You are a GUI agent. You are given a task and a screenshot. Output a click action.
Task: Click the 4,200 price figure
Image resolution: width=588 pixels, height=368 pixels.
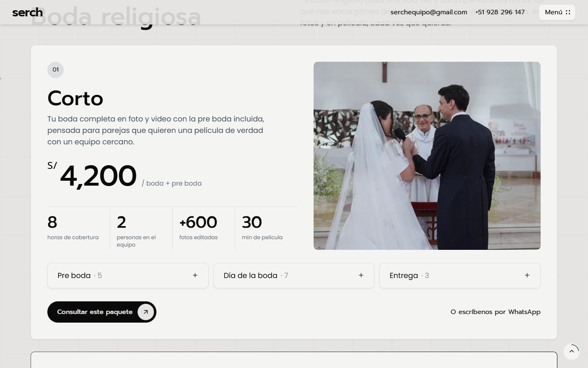(x=98, y=176)
